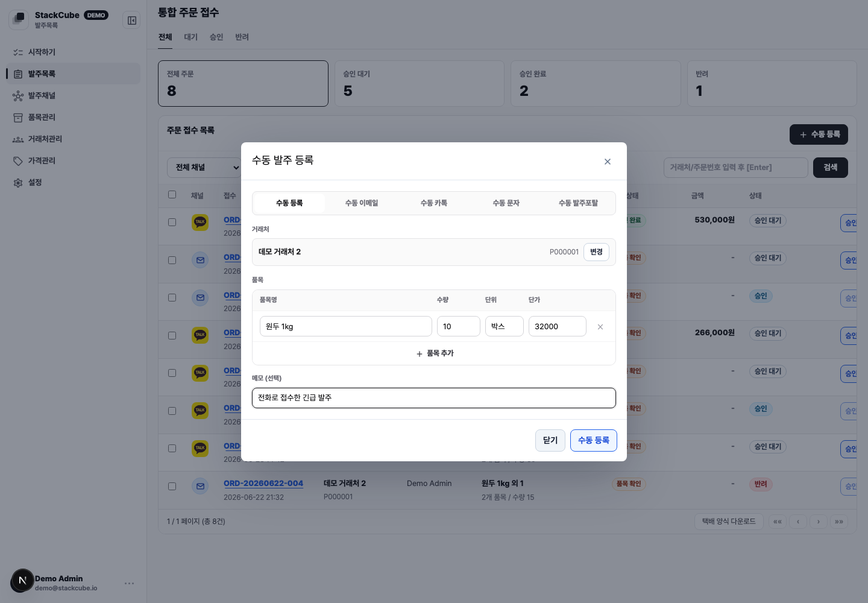Close the 수동 발주 등록 dialog with X
868x603 pixels.
[608, 162]
